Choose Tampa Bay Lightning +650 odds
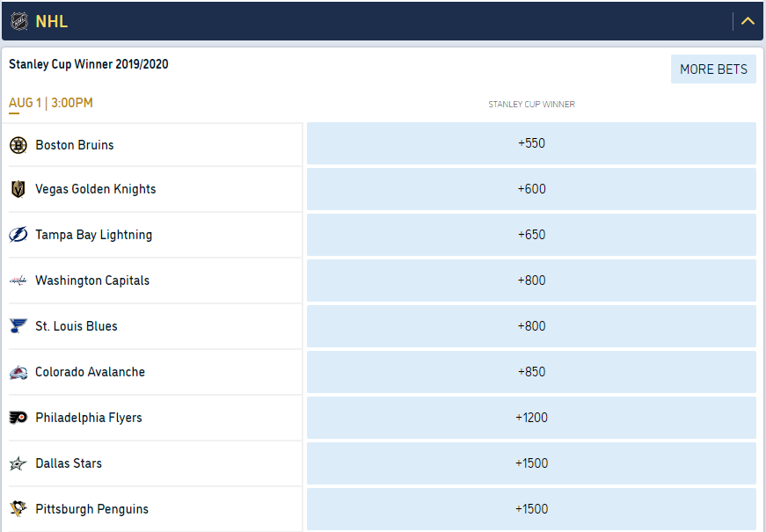 pyautogui.click(x=531, y=235)
